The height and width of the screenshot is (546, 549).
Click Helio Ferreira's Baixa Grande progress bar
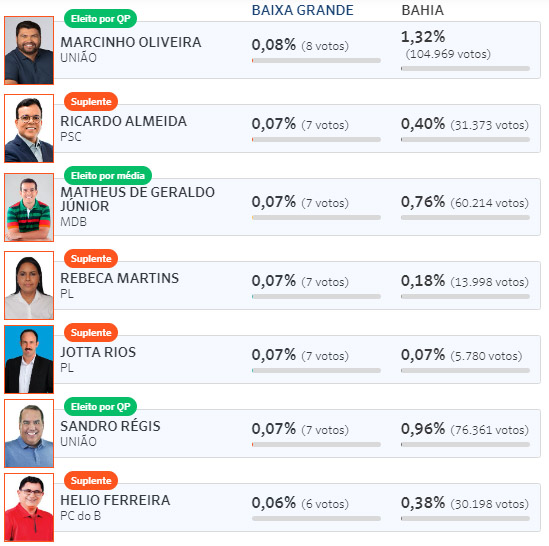coord(316,518)
